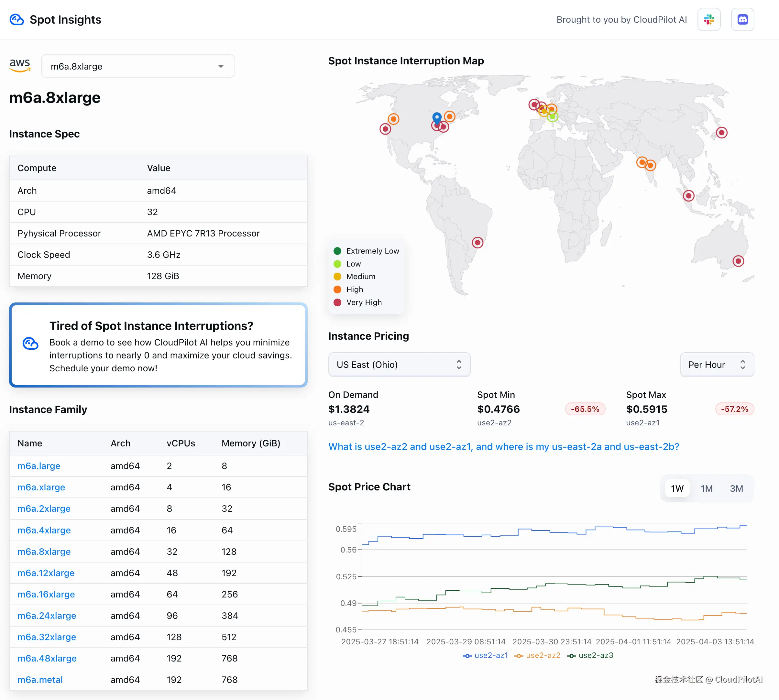Click the Brazil interruption marker on map
The width and height of the screenshot is (779, 700).
coord(477,243)
